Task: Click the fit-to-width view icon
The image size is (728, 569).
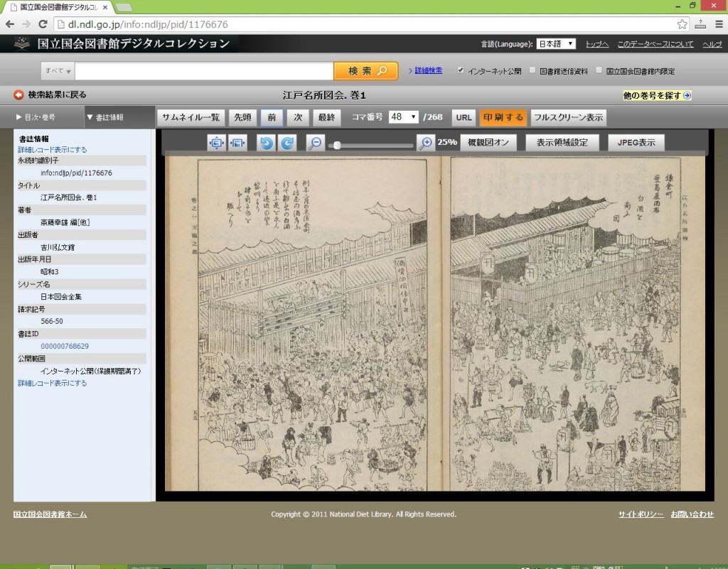Action: [237, 143]
